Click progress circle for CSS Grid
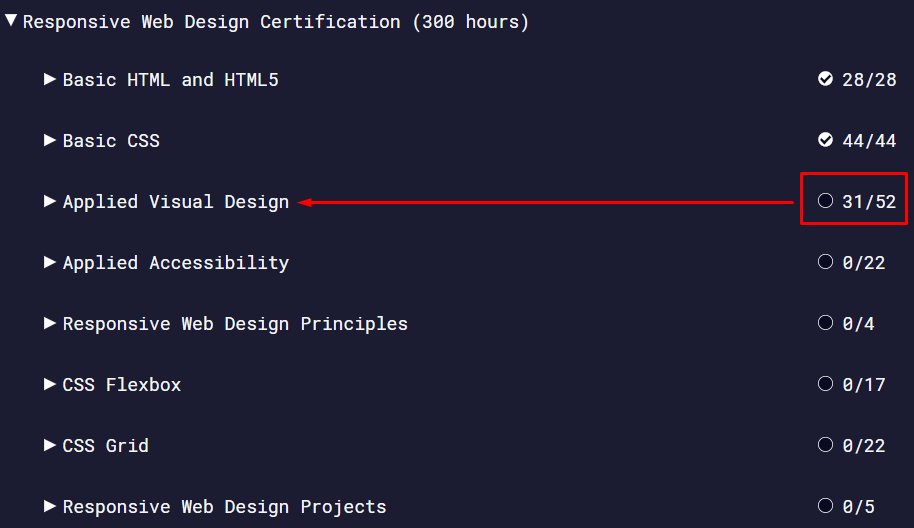Viewport: 914px width, 528px height. (x=825, y=445)
